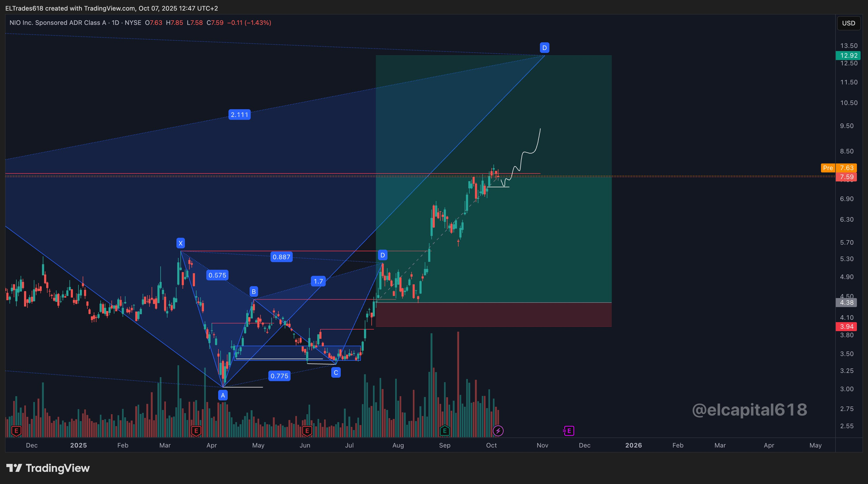
Task: Click the green E earnings icon below September
Action: click(x=445, y=431)
